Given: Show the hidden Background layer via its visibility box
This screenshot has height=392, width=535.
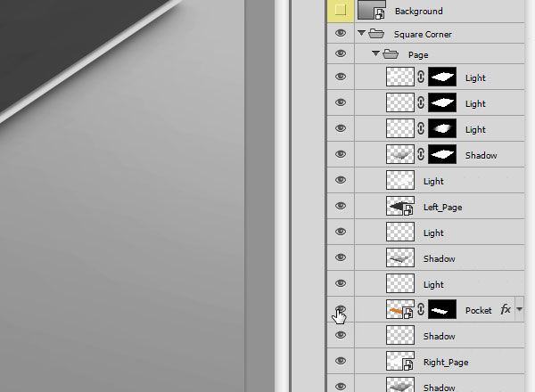Looking at the screenshot, I should coord(341,10).
